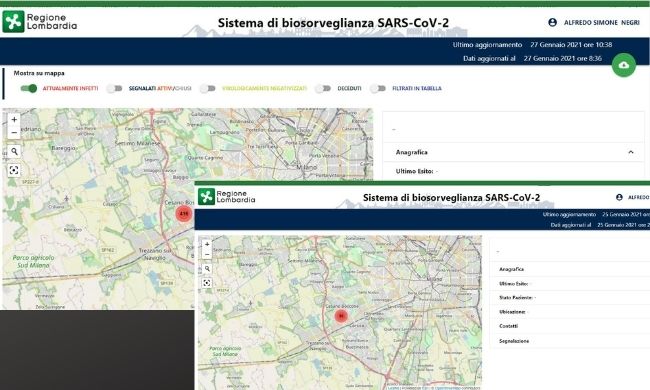
Task: Zoom in on the top window map
Action: (x=14, y=120)
